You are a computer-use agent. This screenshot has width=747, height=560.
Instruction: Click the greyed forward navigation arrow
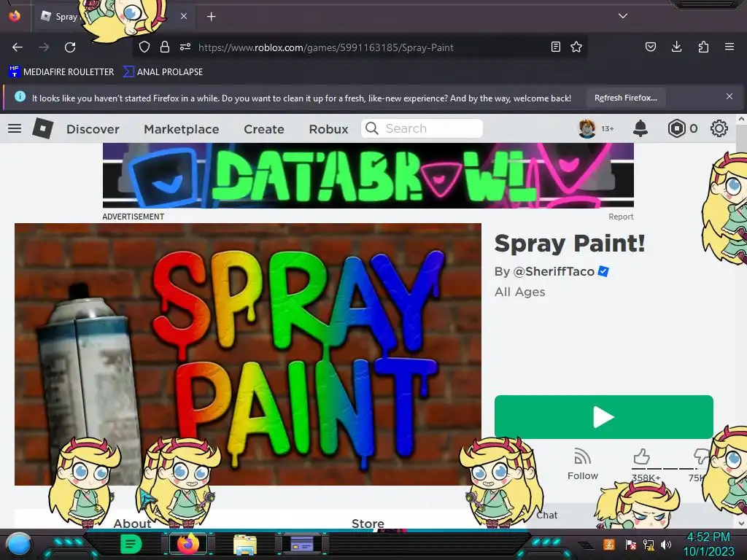tap(44, 47)
